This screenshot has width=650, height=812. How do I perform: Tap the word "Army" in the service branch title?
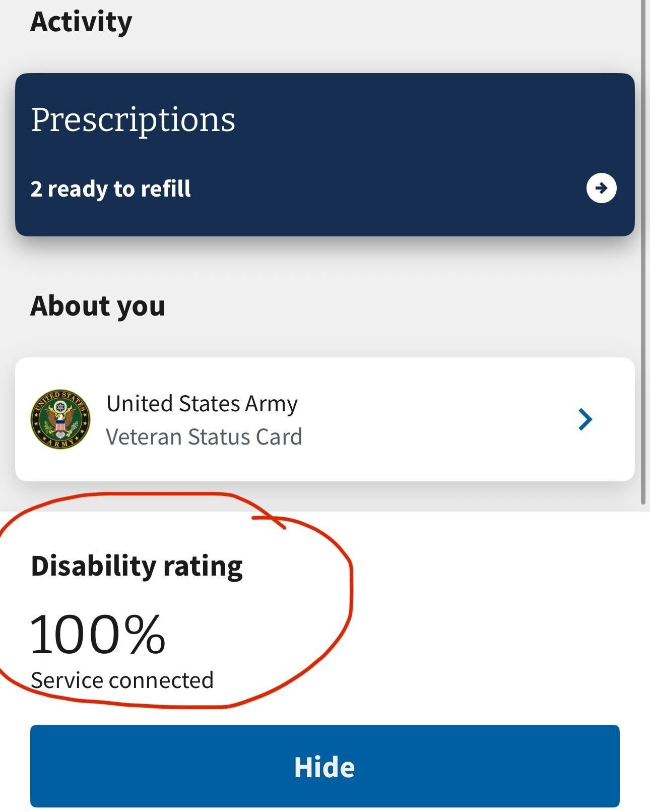click(272, 405)
